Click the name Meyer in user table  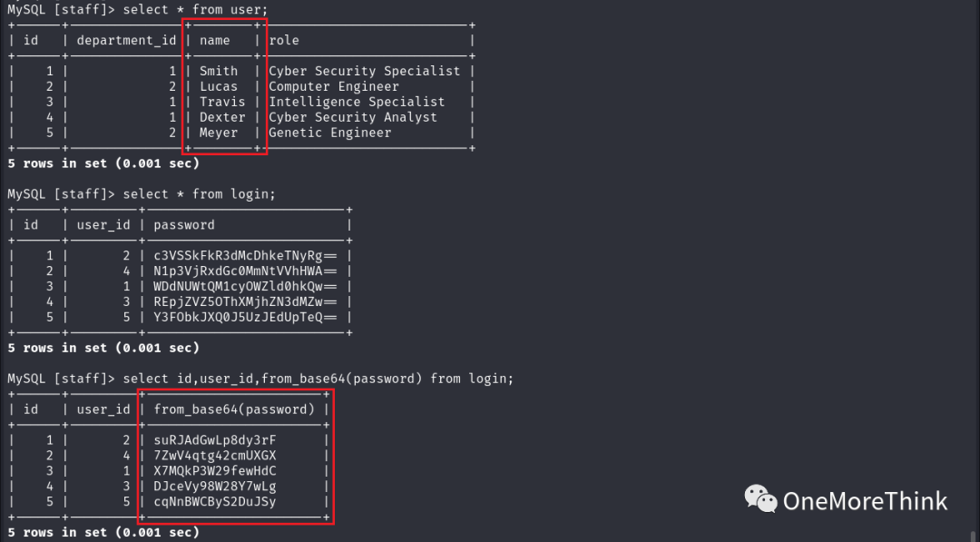(x=219, y=133)
